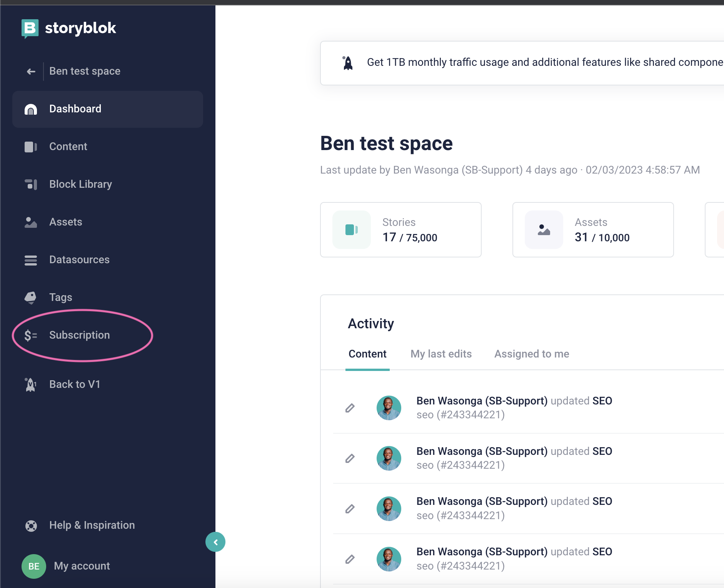Image resolution: width=724 pixels, height=588 pixels.
Task: Open My account
Action: click(82, 566)
